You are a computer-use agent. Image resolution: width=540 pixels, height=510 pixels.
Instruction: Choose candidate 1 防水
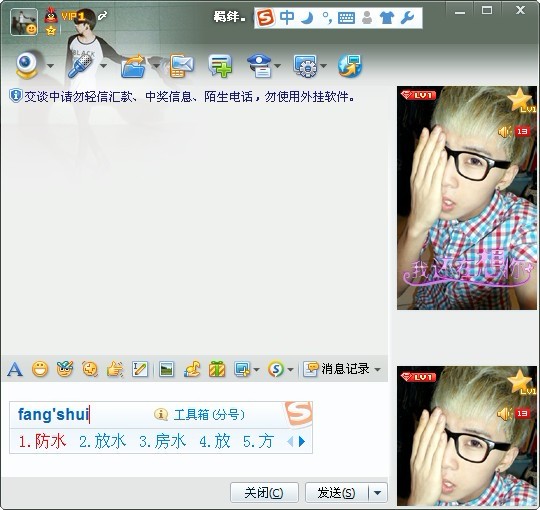[42, 441]
